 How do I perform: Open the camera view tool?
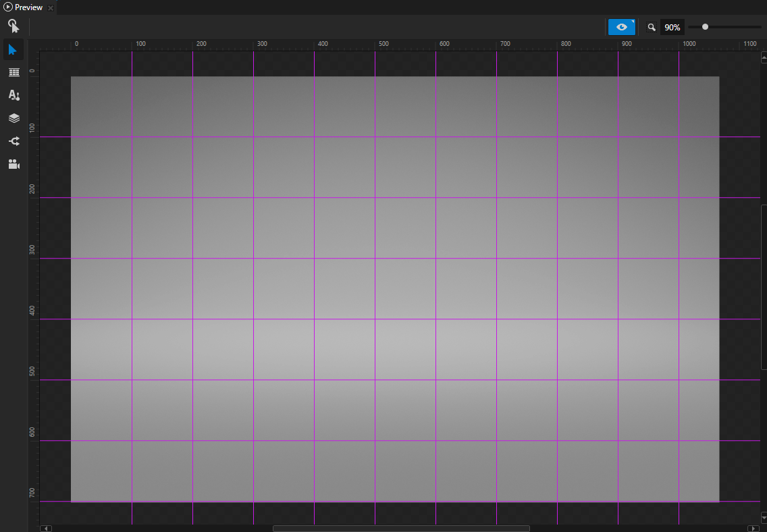coord(14,163)
